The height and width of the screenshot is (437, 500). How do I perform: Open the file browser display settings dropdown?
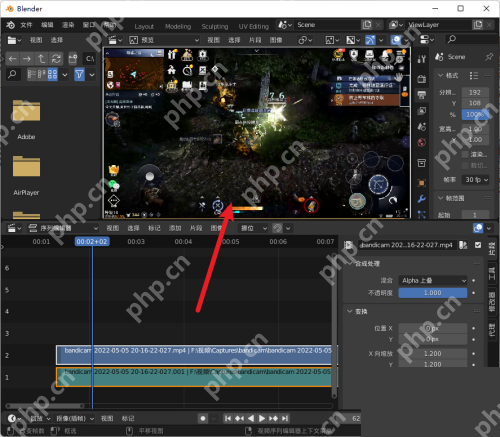[x=65, y=74]
